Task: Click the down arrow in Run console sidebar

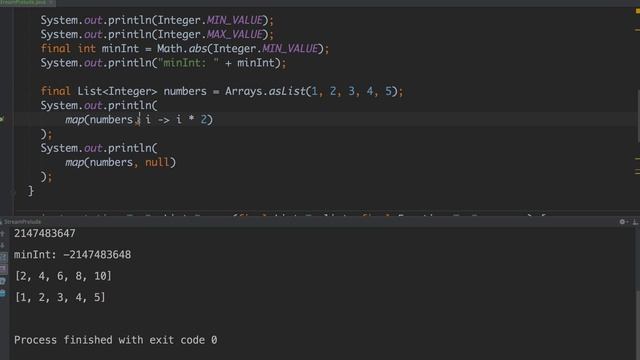Action: (2, 245)
